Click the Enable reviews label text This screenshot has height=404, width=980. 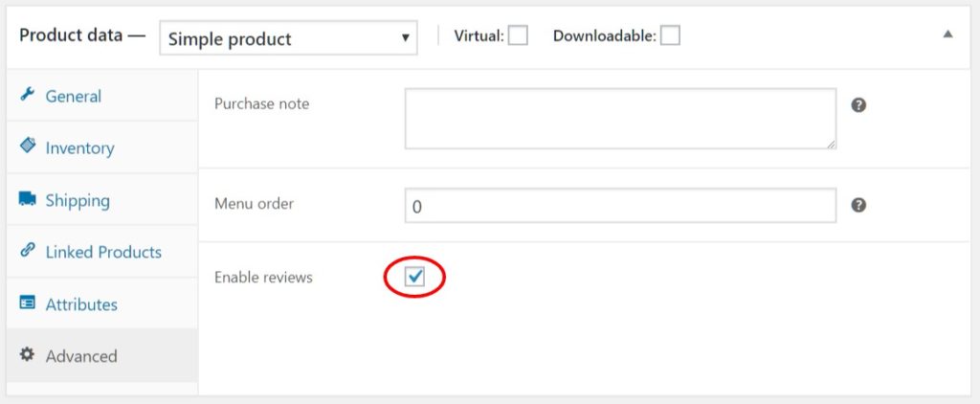(263, 277)
